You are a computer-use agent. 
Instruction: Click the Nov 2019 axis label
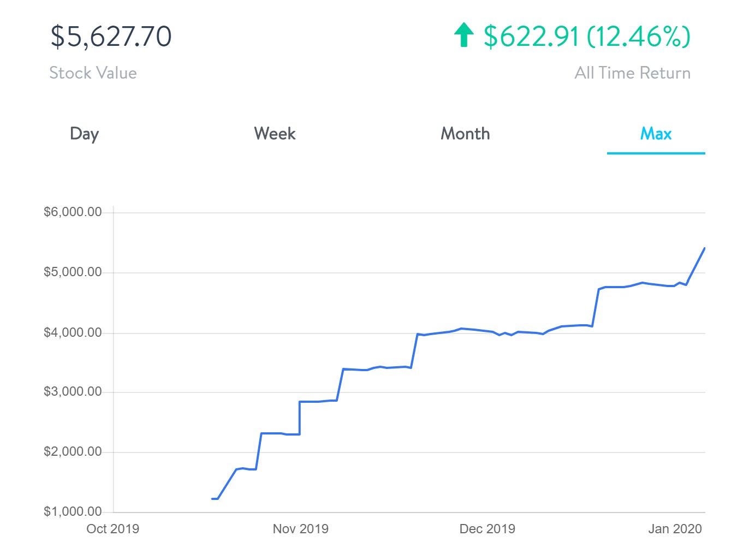point(301,529)
